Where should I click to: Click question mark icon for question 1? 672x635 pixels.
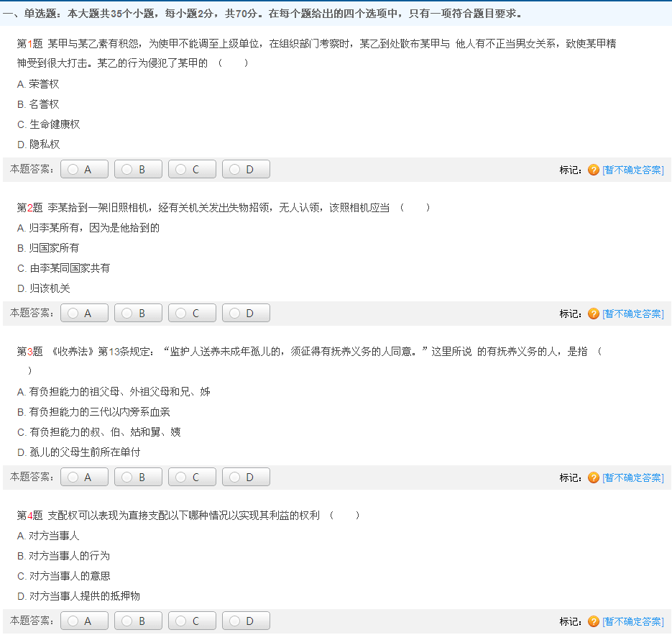click(x=593, y=170)
